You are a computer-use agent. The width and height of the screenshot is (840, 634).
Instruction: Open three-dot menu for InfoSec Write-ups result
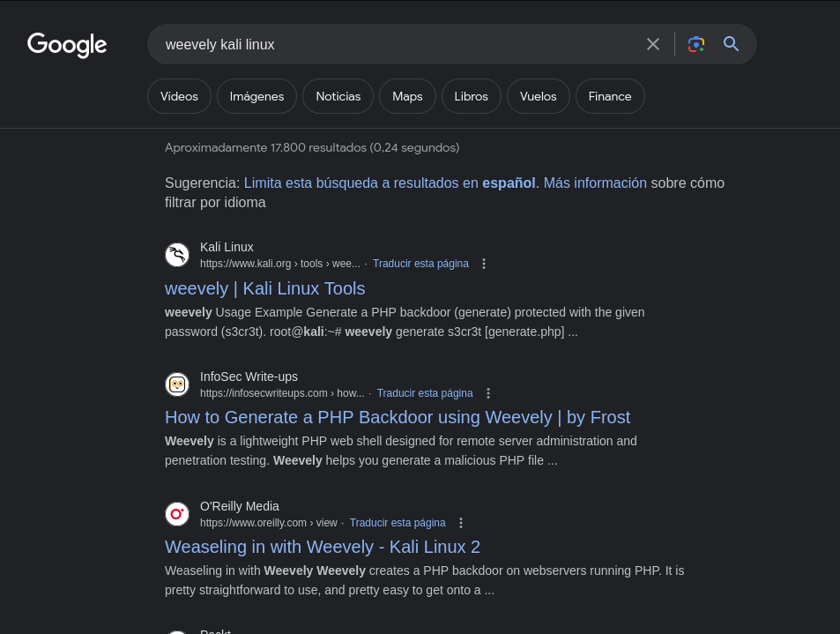point(488,393)
